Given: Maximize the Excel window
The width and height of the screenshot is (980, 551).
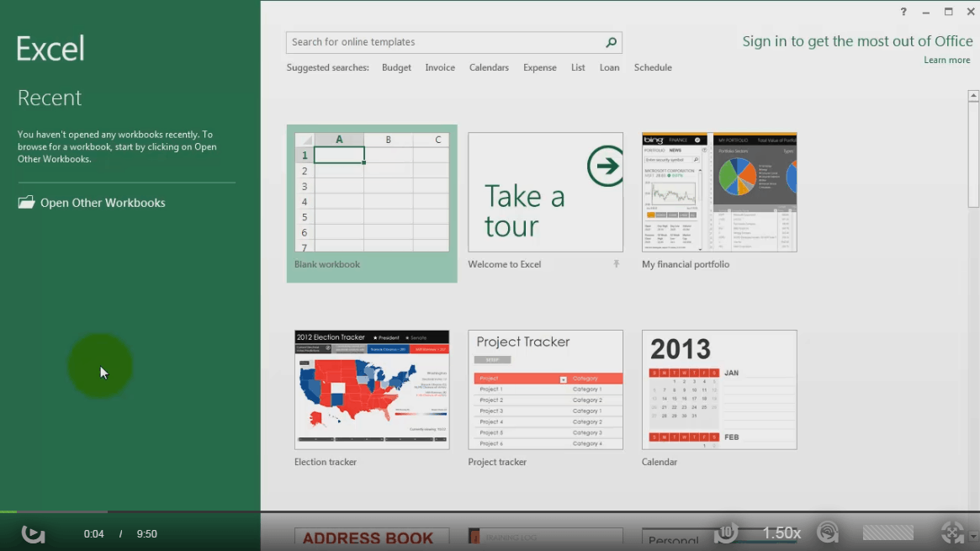Looking at the screenshot, I should pos(948,12).
